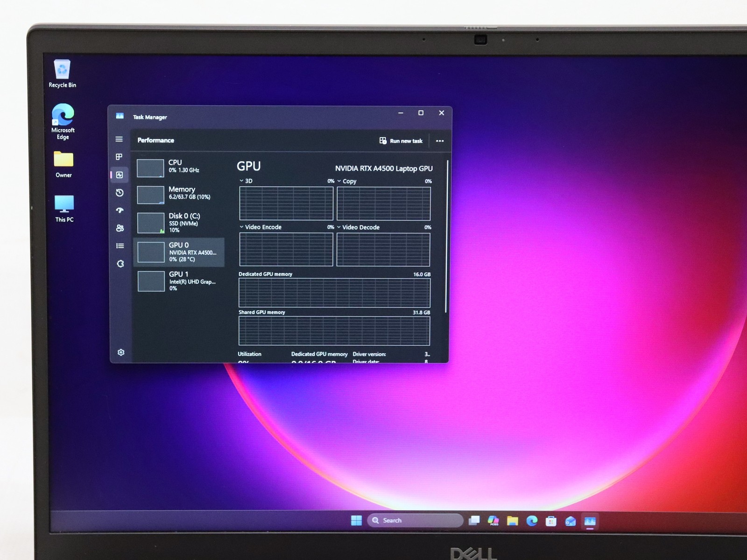Select the Owner folder on desktop

pos(63,164)
